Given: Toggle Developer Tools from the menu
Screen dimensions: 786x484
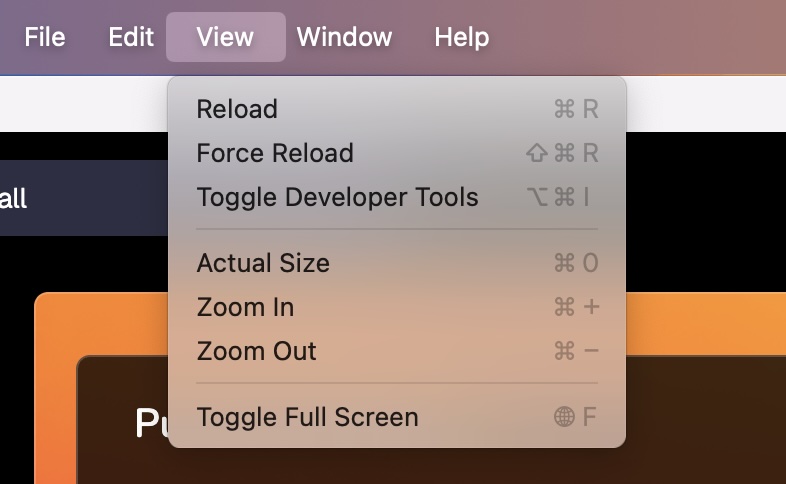Looking at the screenshot, I should 397,196.
